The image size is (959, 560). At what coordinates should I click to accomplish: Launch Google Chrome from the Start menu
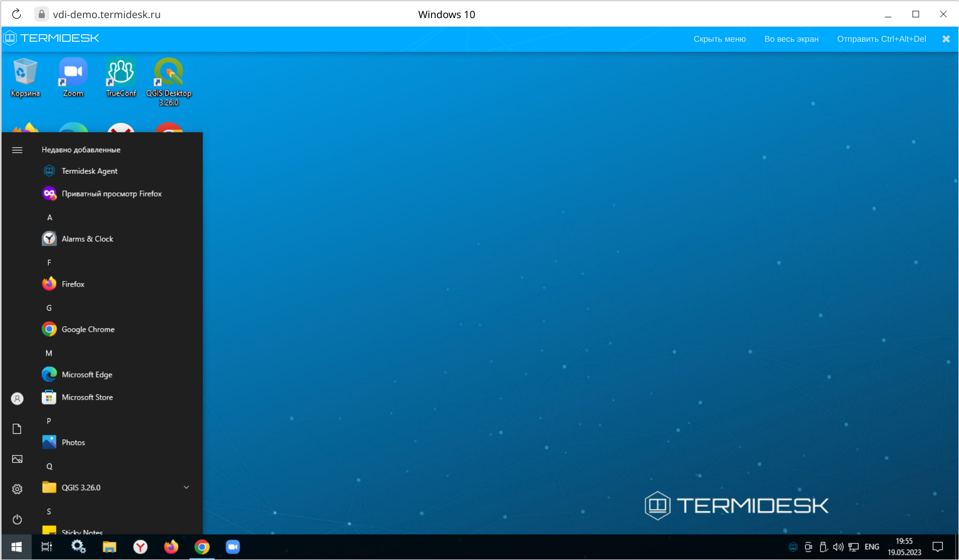coord(88,329)
